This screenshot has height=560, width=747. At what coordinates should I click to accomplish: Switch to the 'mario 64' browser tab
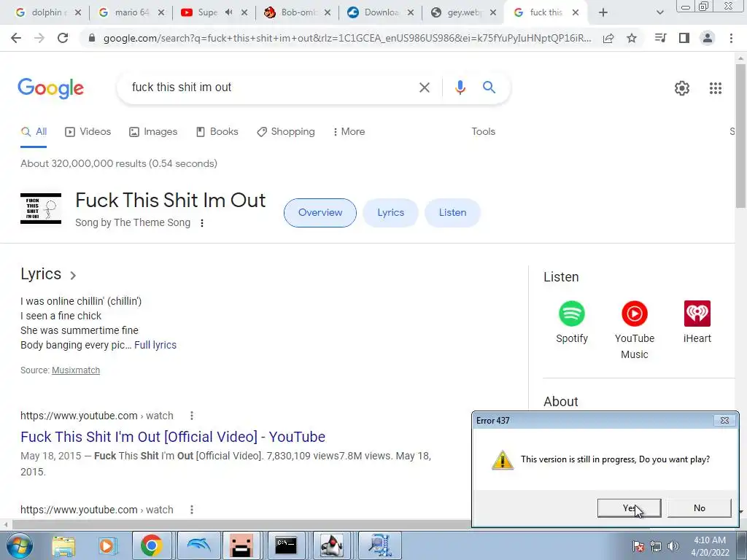click(x=131, y=12)
